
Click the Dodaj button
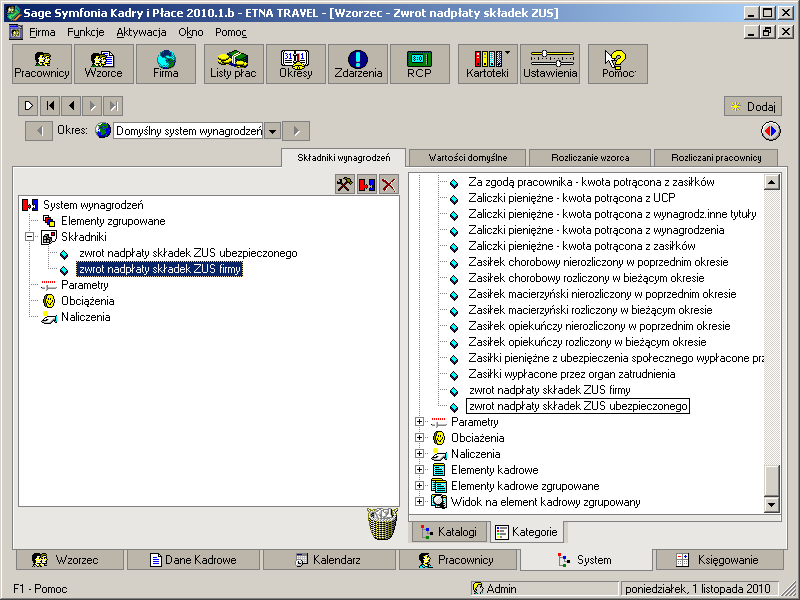click(x=753, y=106)
